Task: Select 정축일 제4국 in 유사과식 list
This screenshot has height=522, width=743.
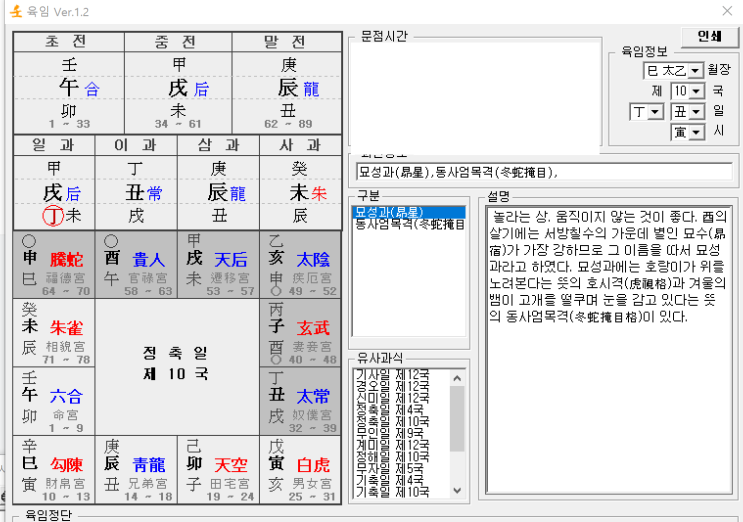Action: 390,410
